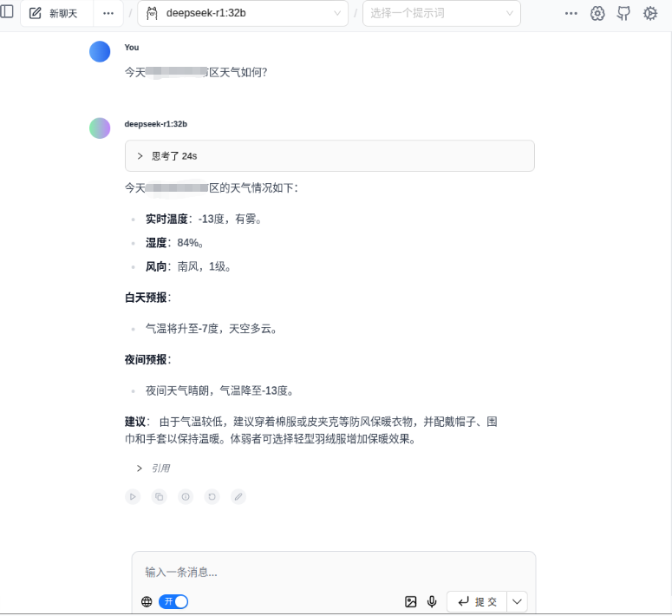This screenshot has width=672, height=616.
Task: Click the 气温将升至-7度 forecast line
Action: 212,329
